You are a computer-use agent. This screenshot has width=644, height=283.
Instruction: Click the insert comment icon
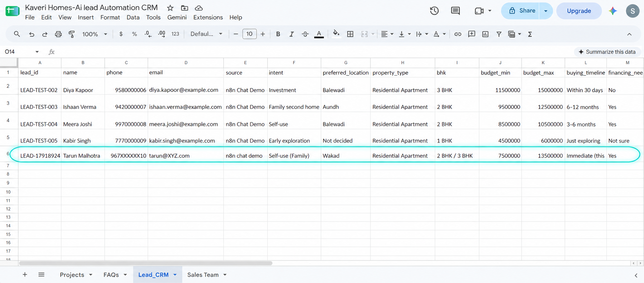click(472, 34)
